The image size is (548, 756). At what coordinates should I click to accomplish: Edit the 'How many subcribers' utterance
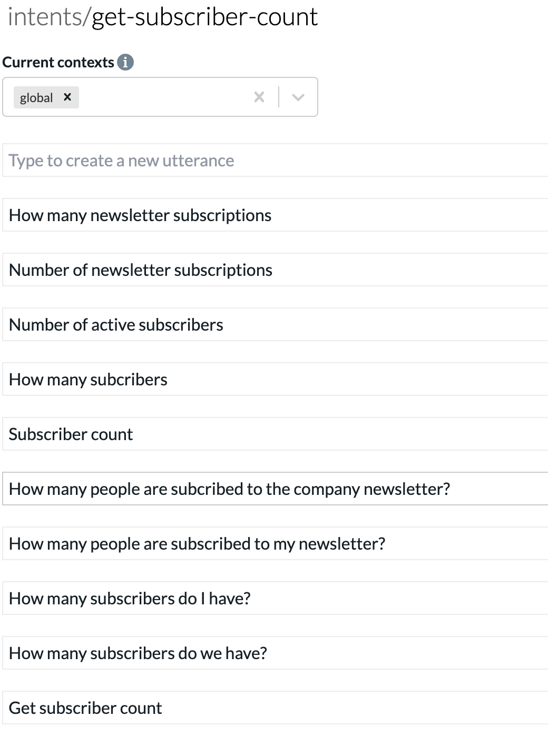click(275, 379)
